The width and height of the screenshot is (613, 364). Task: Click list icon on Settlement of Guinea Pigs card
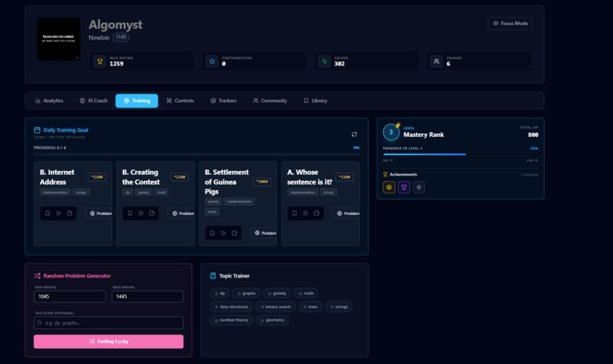(x=224, y=233)
